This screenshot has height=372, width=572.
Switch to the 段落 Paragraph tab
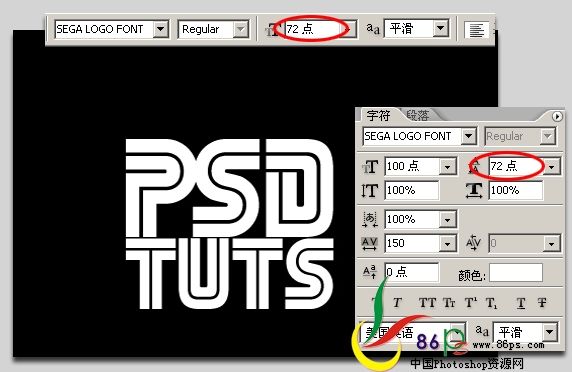pyautogui.click(x=418, y=116)
